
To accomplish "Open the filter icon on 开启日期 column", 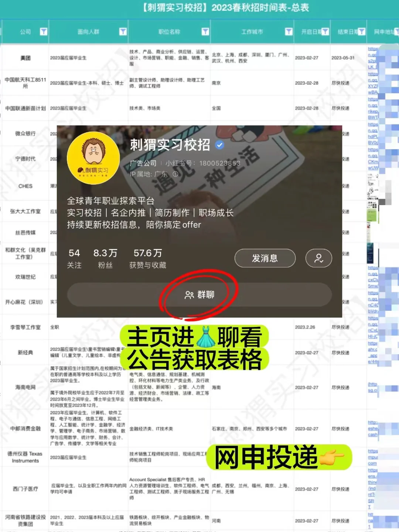I will pos(325,32).
